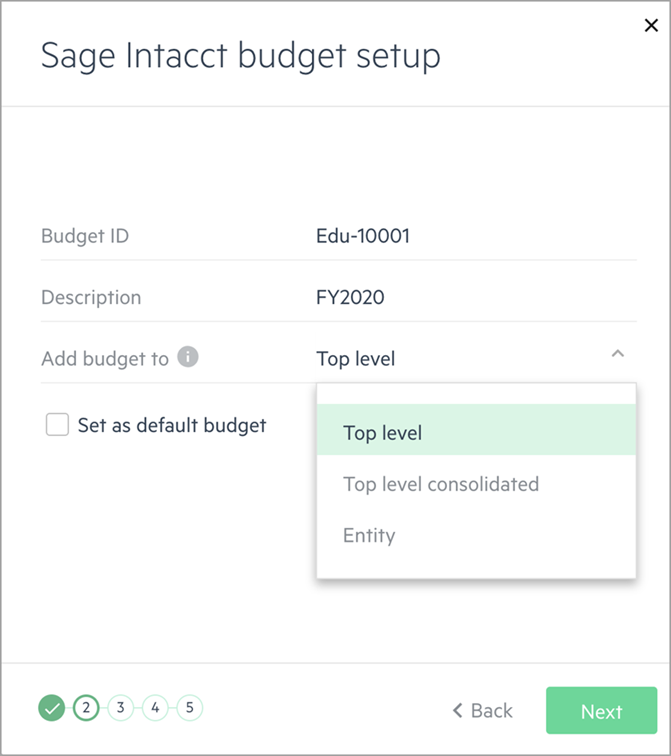Screen dimensions: 671x756
Task: Close the budget setup dialog
Action: (651, 25)
